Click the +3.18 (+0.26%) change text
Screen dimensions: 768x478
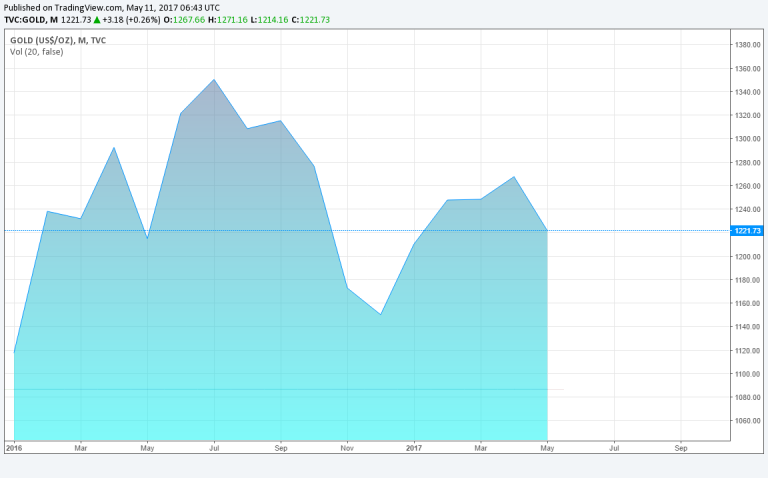pos(131,20)
